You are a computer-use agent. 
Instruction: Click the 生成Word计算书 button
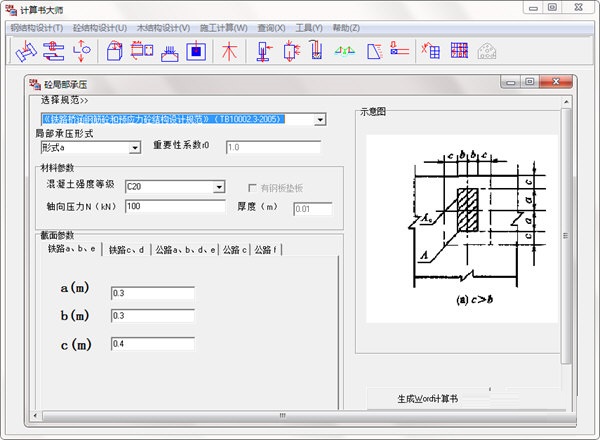(x=428, y=399)
